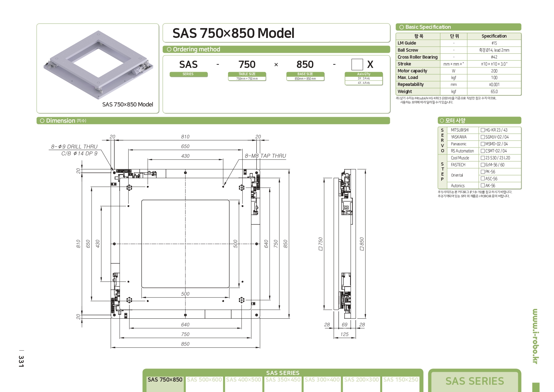554x392 pixels.
Task: Click the Dimension header circle icon
Action: point(42,121)
